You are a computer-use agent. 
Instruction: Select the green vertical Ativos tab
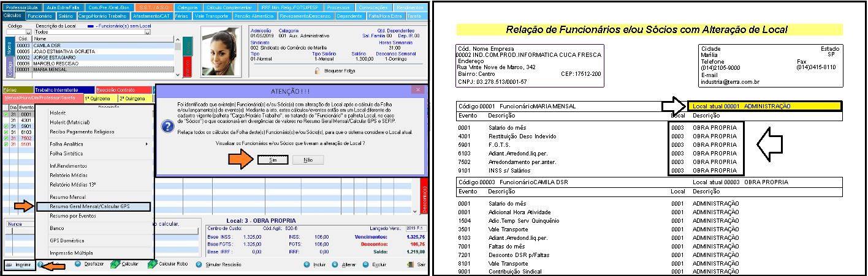(188, 47)
